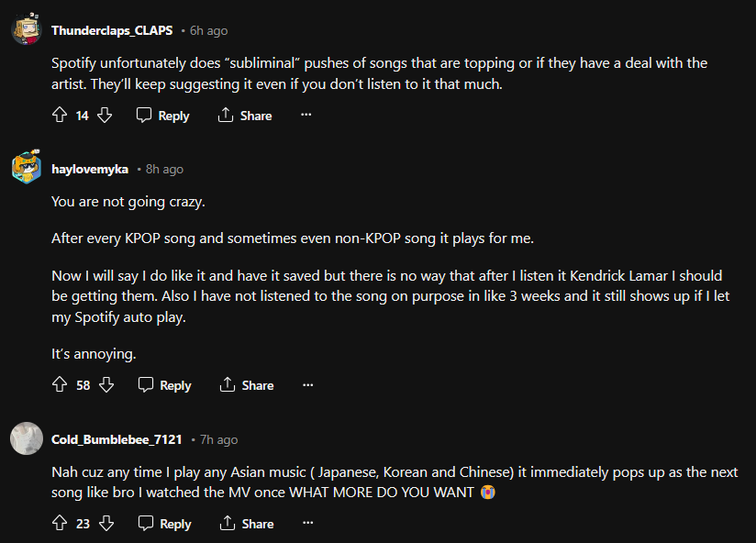The height and width of the screenshot is (543, 756).
Task: Upvote the Thunderclaps_CLAPS comment
Action: [x=61, y=116]
